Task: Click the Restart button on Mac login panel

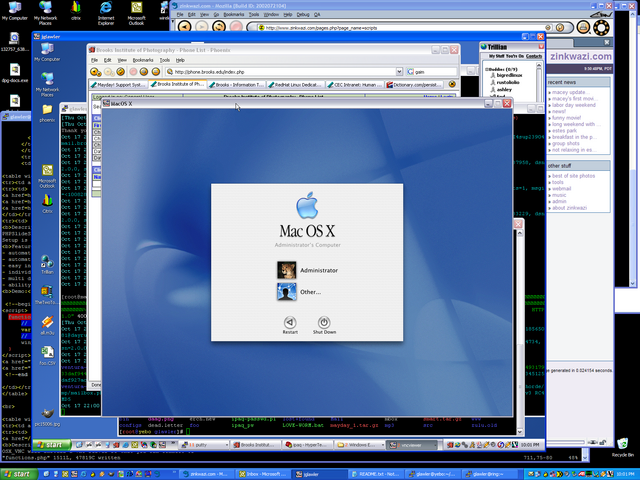Action: coord(290,325)
